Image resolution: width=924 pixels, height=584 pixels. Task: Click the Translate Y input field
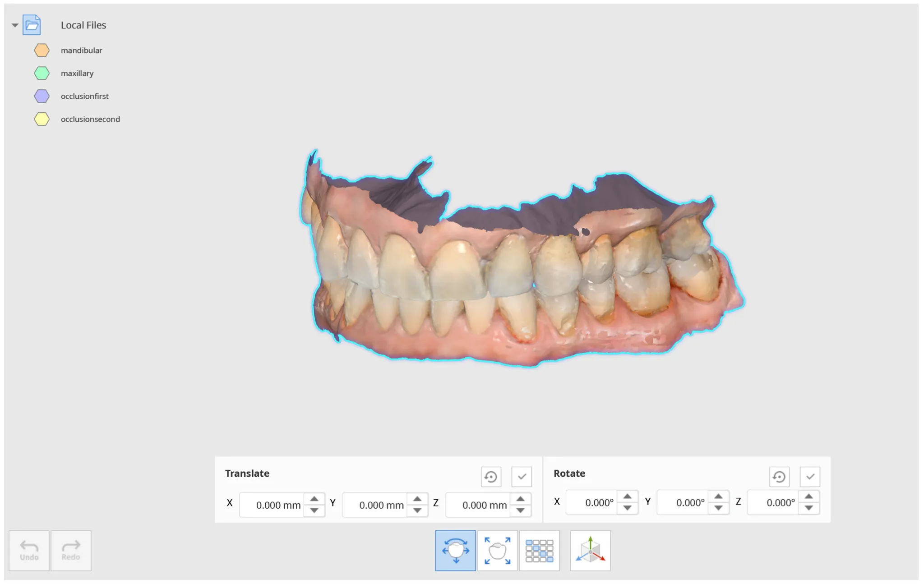pos(375,505)
